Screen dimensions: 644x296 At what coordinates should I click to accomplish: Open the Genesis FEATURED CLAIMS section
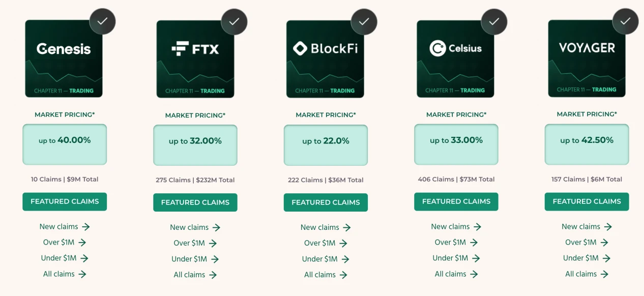point(65,202)
